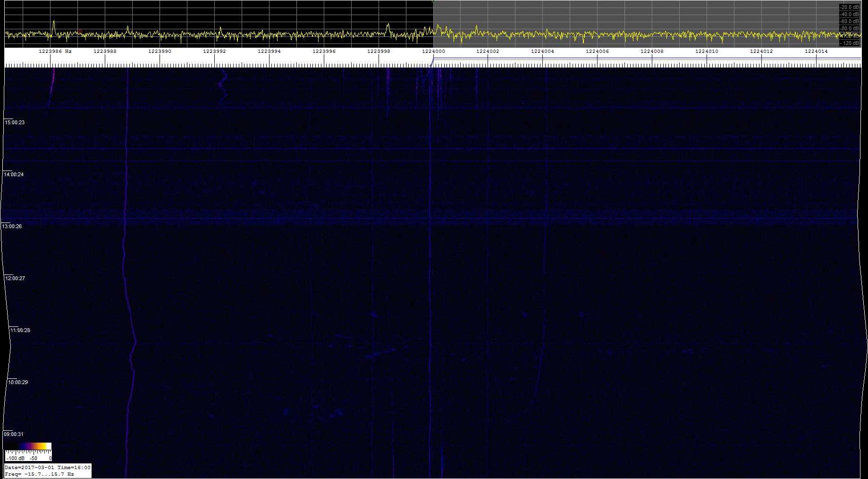Click the 1223986 Hz frequency label
The image size is (868, 479).
click(55, 51)
